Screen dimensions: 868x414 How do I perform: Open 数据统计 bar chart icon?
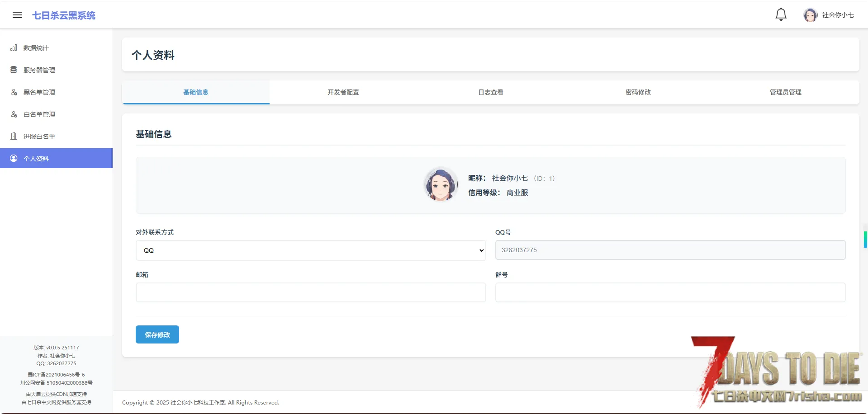tap(14, 48)
